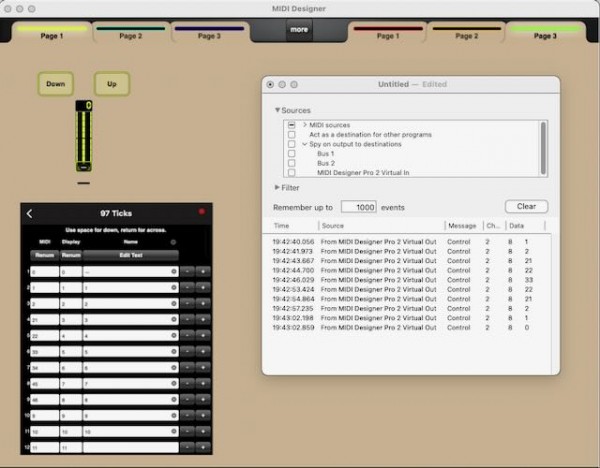This screenshot has width=600, height=468.
Task: Click the Down button
Action: tap(55, 84)
